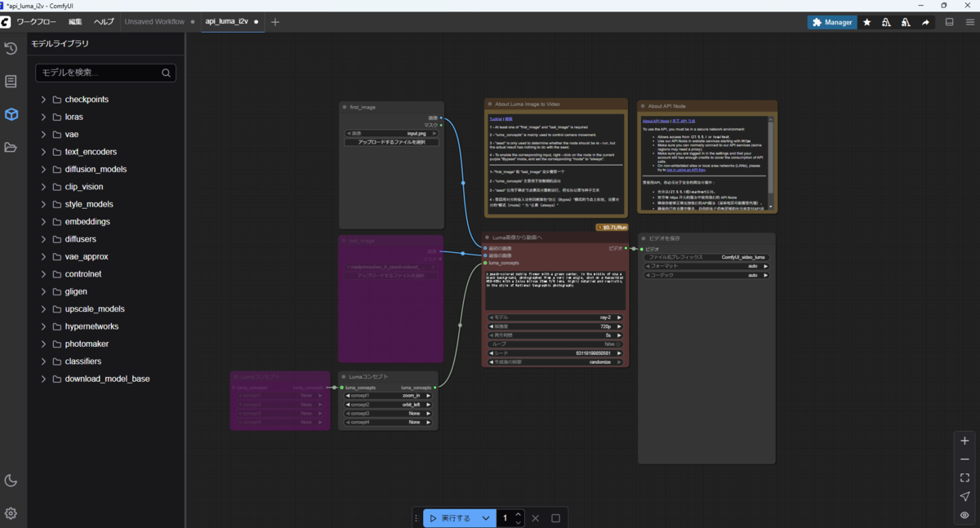
Task: Click the first vacuum cleaner unload-models icon
Action: click(886, 22)
